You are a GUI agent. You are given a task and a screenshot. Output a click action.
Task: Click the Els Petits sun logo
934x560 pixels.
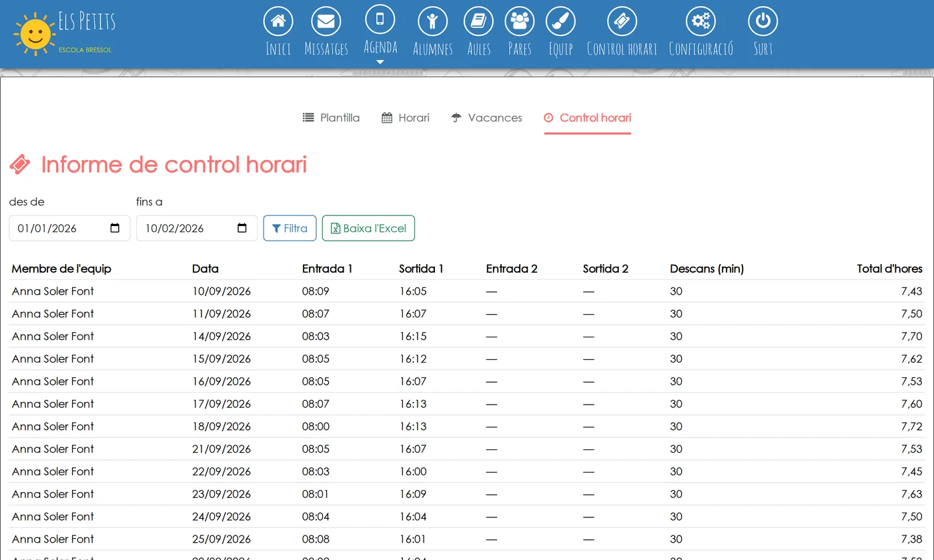tap(35, 33)
